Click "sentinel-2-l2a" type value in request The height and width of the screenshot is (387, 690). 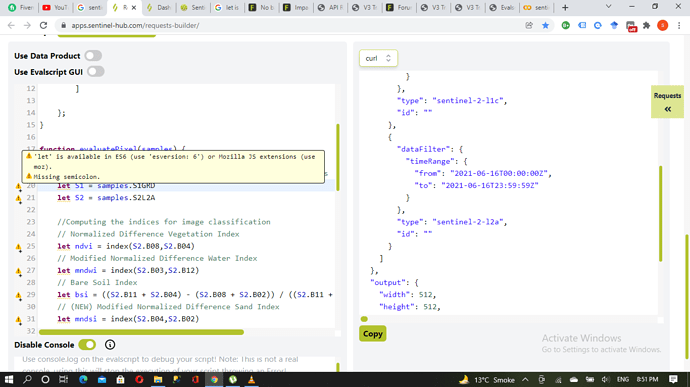[467, 222]
